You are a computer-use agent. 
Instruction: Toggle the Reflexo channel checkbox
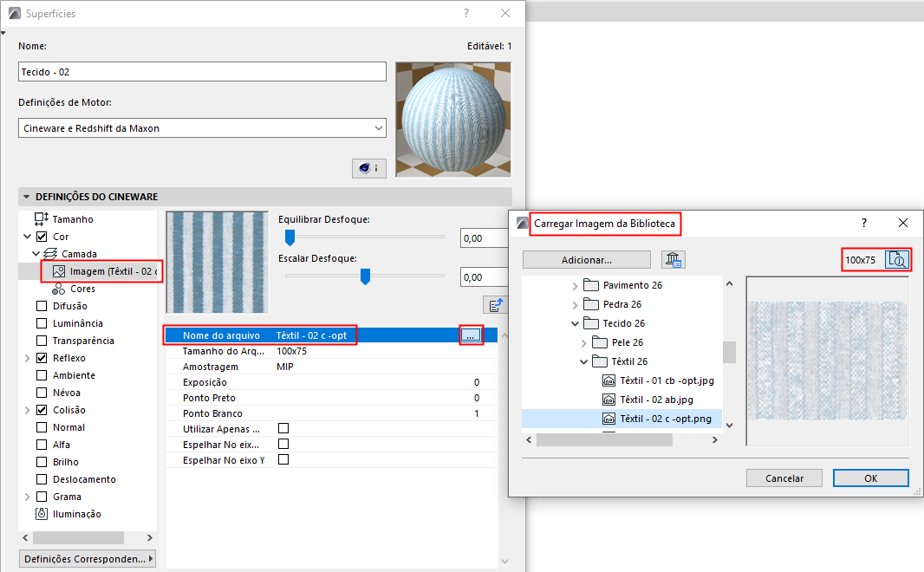click(x=42, y=358)
